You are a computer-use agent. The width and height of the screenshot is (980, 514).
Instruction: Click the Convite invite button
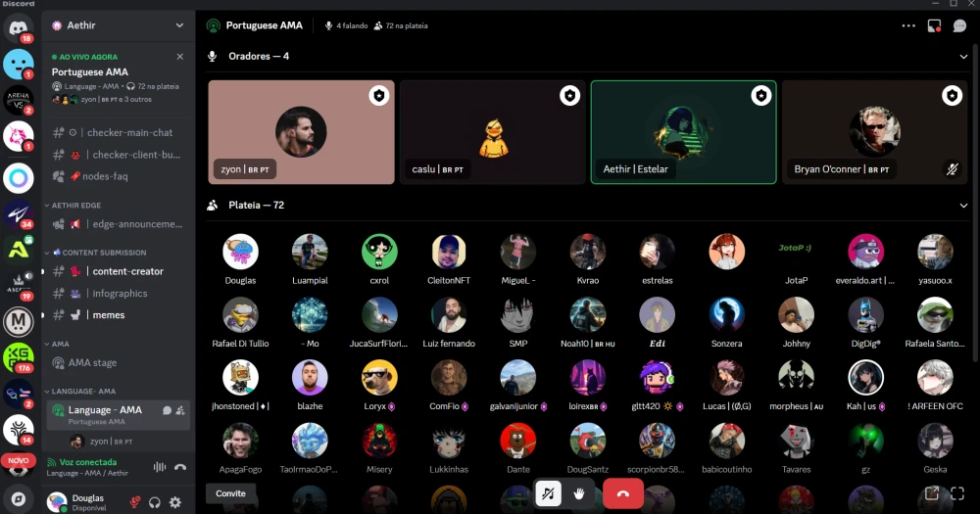(x=230, y=493)
